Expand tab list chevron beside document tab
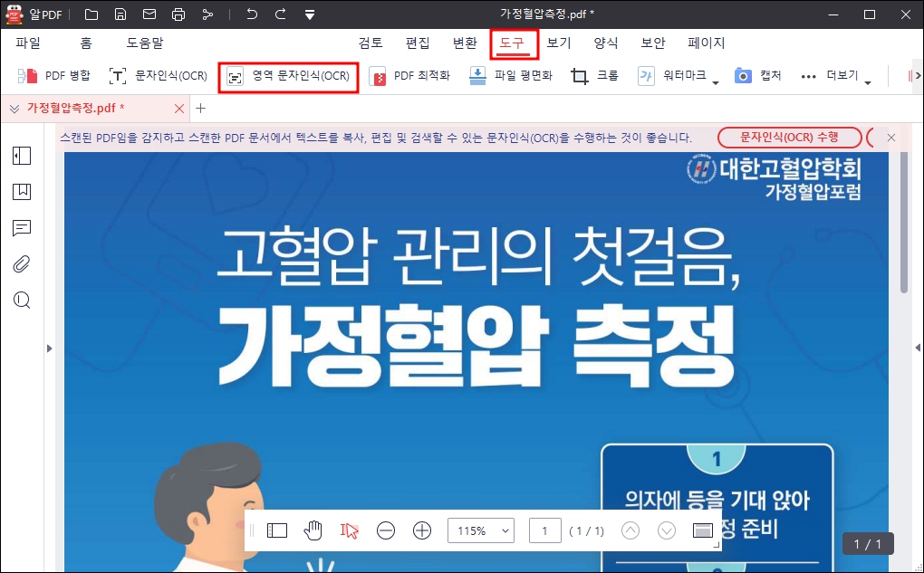924x573 pixels. (14, 109)
